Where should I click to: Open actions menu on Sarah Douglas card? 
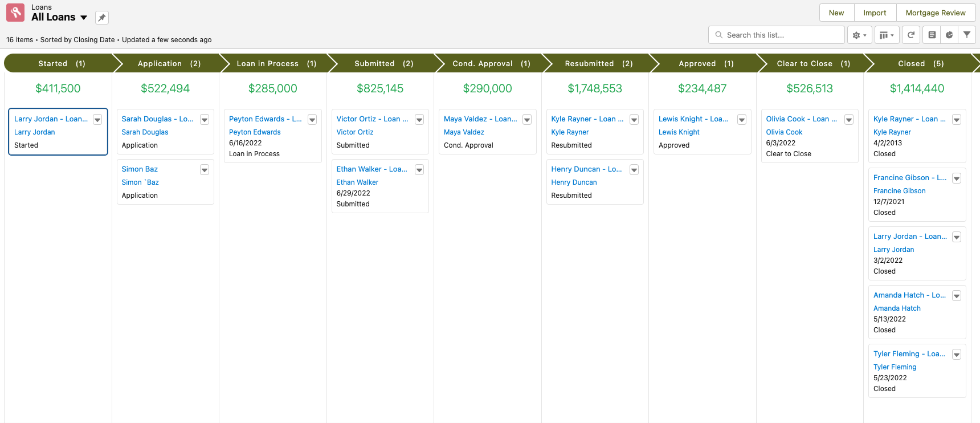point(205,120)
